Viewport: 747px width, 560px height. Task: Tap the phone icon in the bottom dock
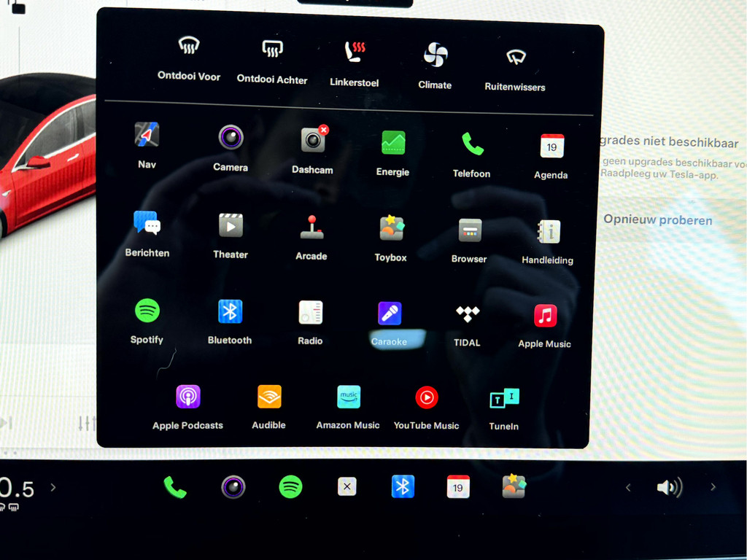point(175,487)
